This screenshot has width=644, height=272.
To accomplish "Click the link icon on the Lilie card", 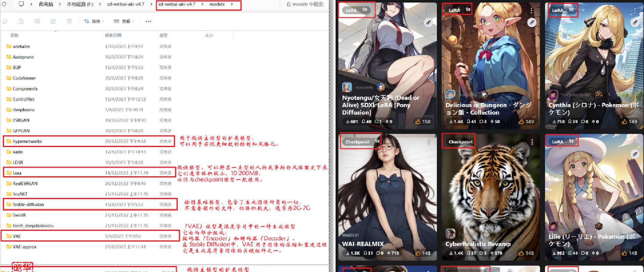I will click(635, 154).
